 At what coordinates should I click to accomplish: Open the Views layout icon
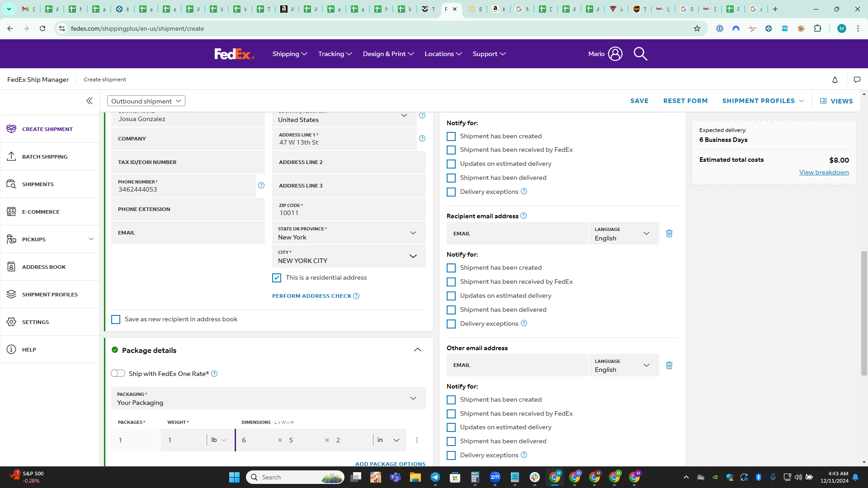click(x=823, y=101)
